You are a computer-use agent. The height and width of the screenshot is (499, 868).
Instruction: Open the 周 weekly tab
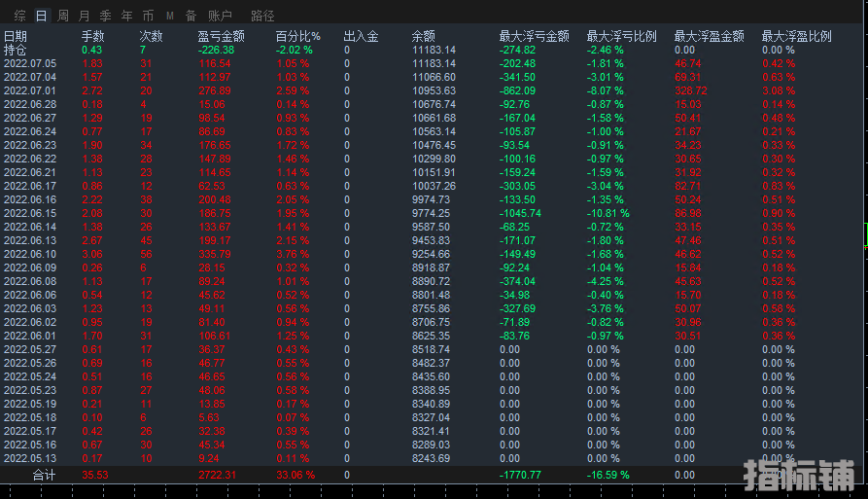63,16
